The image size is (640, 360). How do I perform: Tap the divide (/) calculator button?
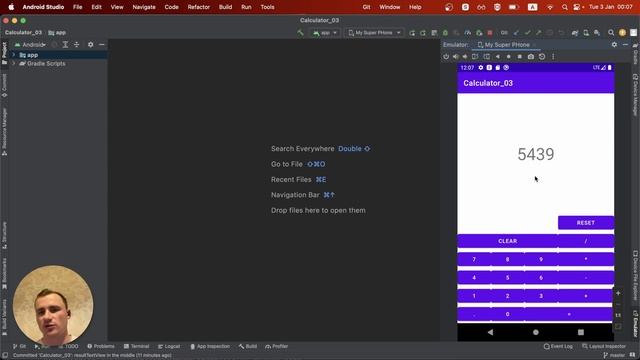(586, 241)
